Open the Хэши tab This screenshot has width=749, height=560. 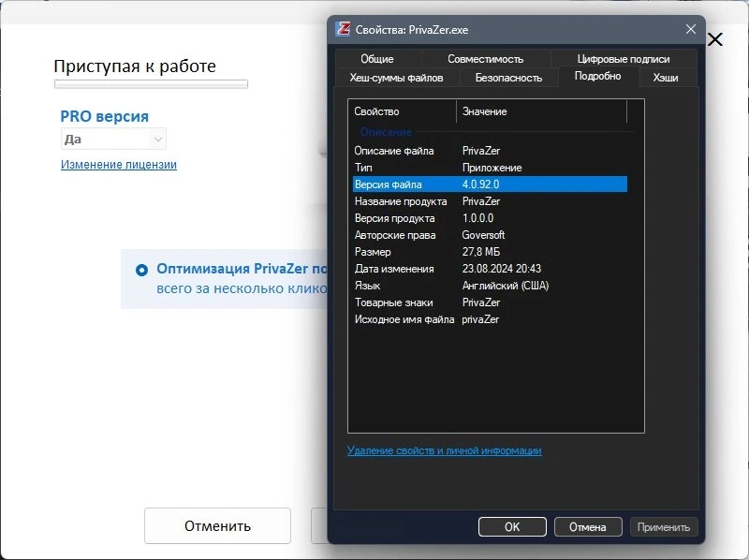tap(666, 78)
